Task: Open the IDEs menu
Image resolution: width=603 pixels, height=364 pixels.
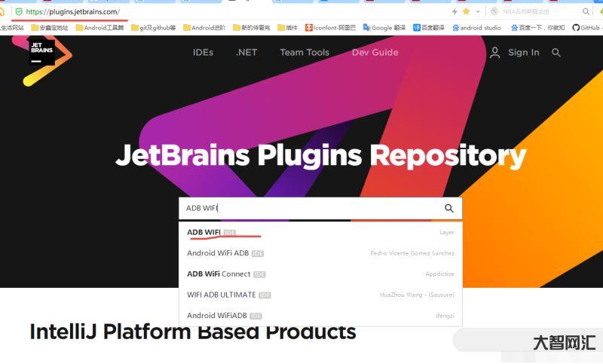Action: pyautogui.click(x=203, y=53)
